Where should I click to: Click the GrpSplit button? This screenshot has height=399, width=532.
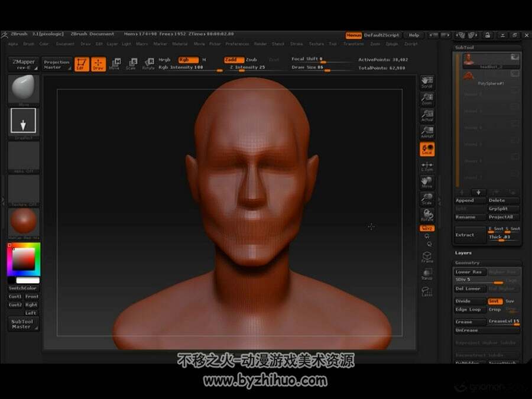point(504,209)
